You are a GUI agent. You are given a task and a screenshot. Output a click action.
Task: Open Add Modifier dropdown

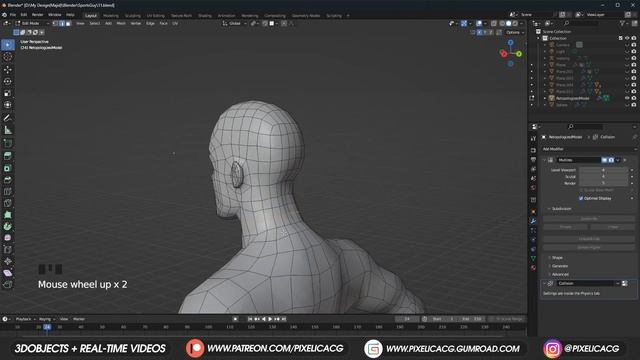pyautogui.click(x=589, y=149)
